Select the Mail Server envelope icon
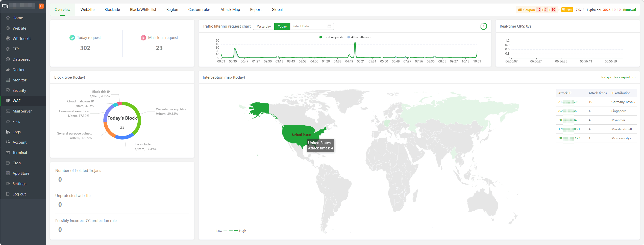The width and height of the screenshot is (644, 245). click(x=8, y=111)
